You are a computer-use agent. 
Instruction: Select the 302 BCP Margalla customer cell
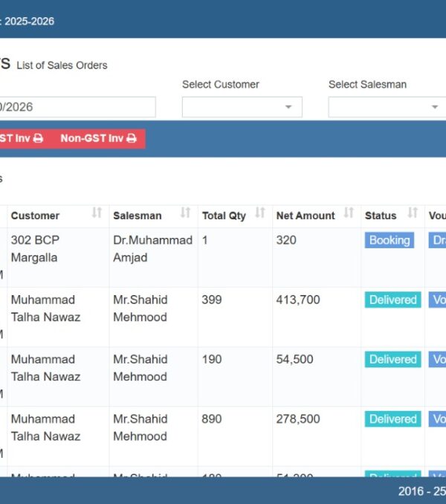pos(34,249)
